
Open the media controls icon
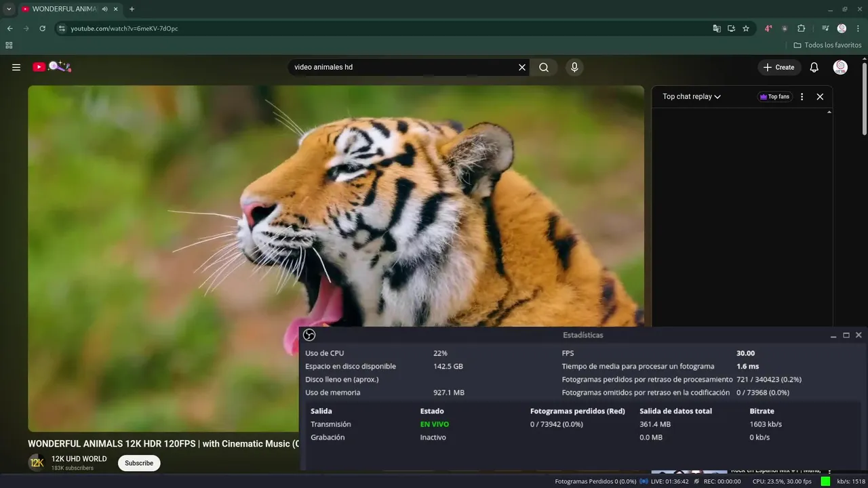point(825,28)
